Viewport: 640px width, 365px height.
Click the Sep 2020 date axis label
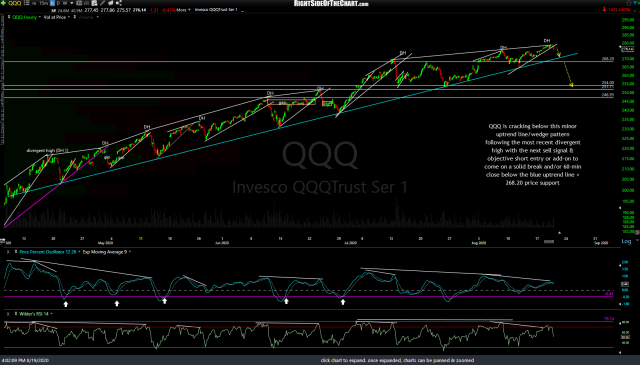601,243
